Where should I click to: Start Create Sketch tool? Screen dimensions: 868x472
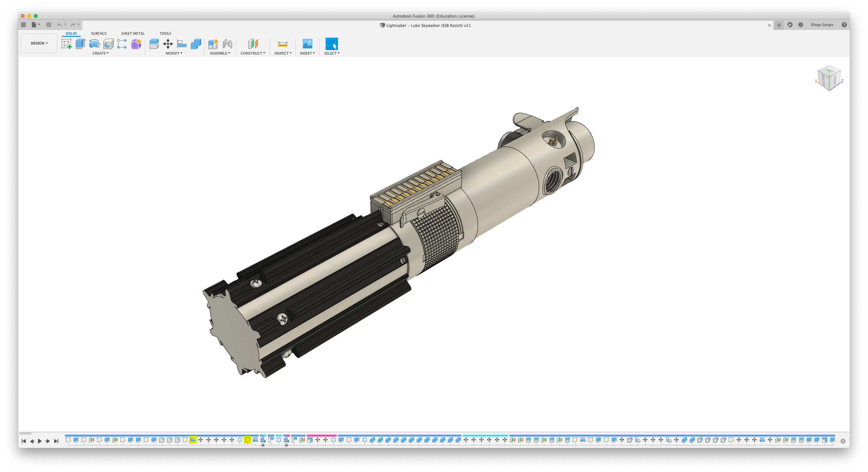66,44
